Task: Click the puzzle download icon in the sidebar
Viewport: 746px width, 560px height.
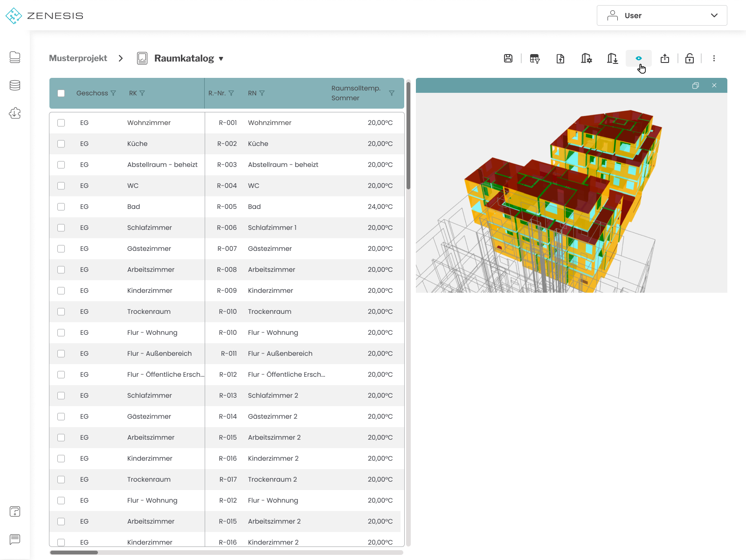Action: [15, 113]
